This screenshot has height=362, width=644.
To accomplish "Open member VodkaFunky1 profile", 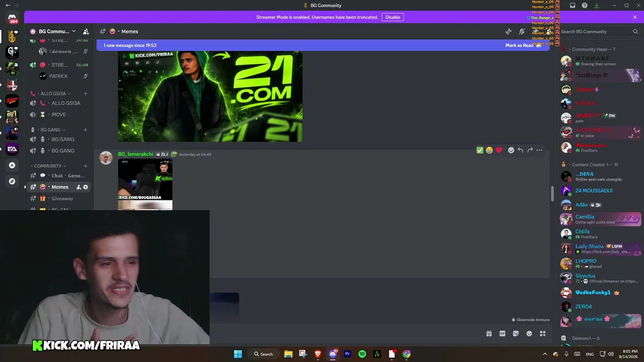I will point(601,293).
